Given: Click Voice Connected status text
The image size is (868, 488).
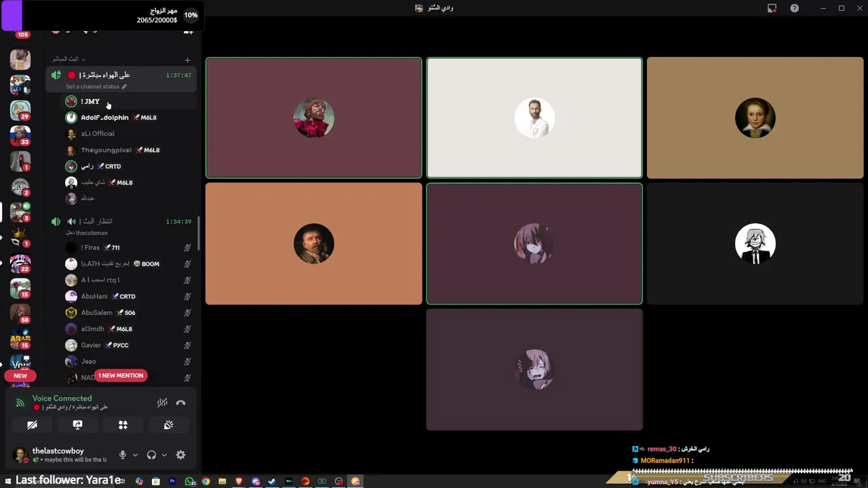Looking at the screenshot, I should tap(62, 399).
